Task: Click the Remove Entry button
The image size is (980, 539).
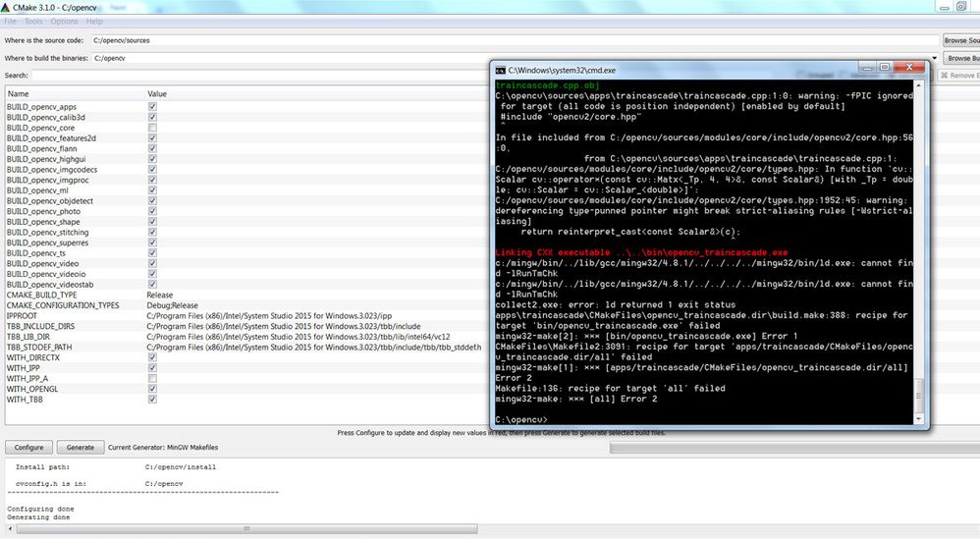Action: pos(959,76)
